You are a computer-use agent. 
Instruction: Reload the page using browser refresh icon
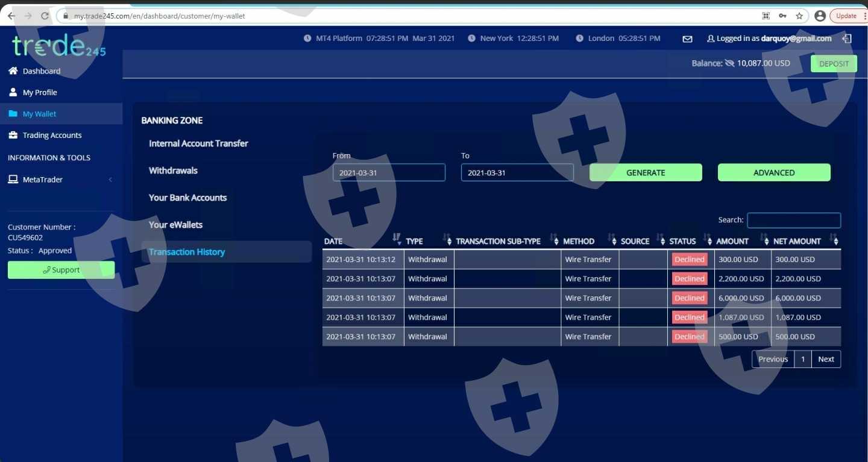(45, 16)
